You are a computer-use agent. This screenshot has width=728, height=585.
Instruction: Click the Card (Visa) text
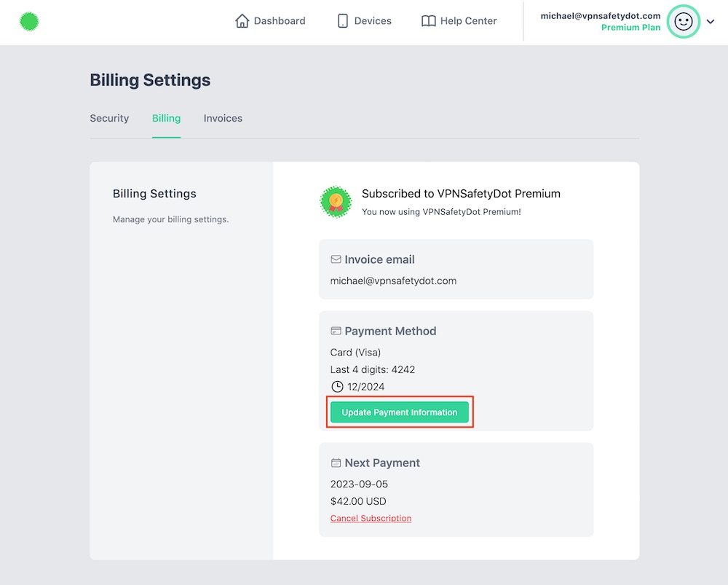356,352
